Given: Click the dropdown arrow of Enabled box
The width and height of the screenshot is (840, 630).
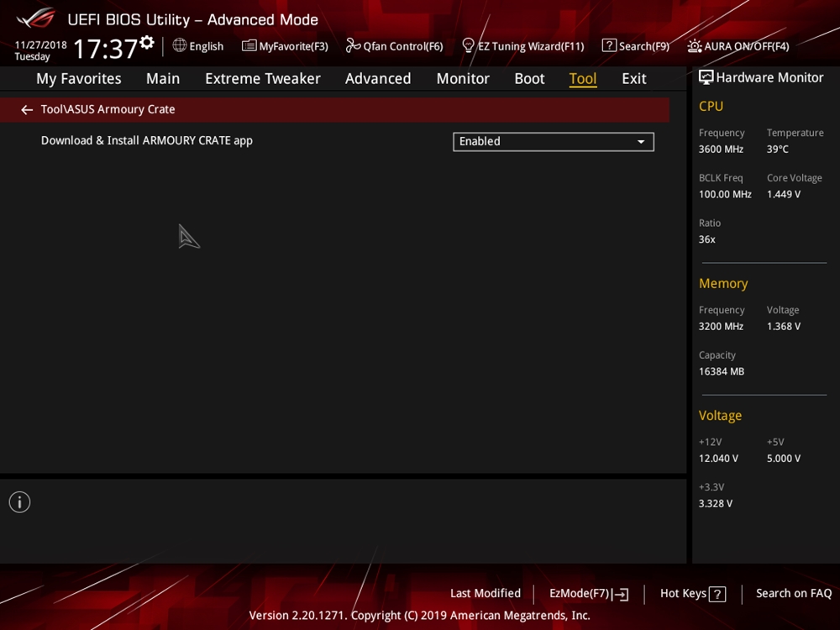Looking at the screenshot, I should point(641,142).
